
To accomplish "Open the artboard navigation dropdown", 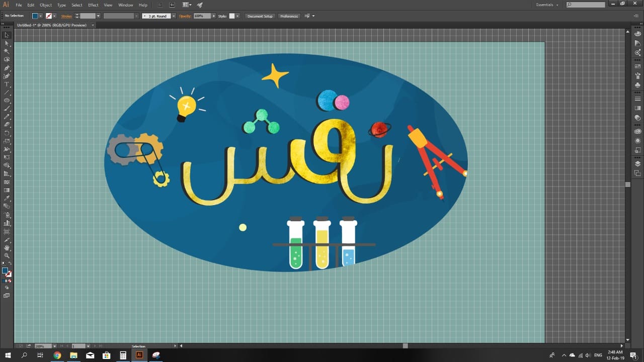I will coord(88,346).
